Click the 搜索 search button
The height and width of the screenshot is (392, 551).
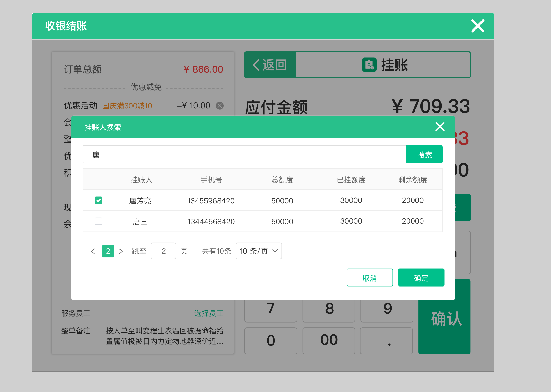[x=424, y=154]
